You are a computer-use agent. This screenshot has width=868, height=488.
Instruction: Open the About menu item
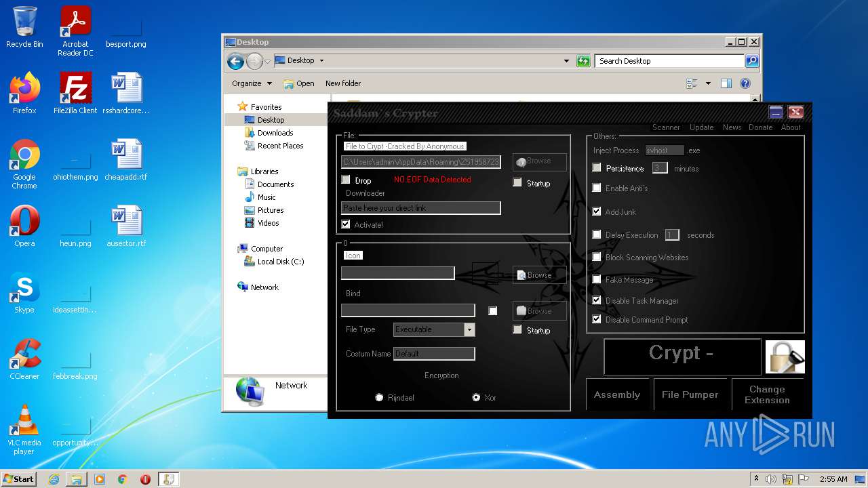(791, 127)
